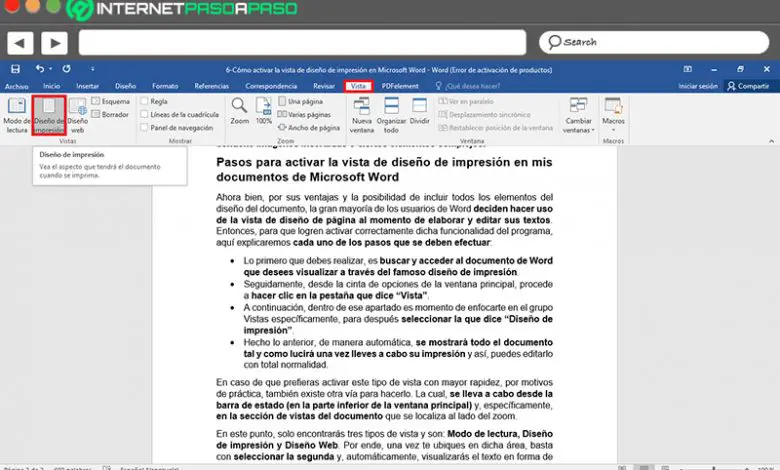Open Customize Quick Access Toolbar dropdown
The width and height of the screenshot is (780, 470).
[93, 69]
